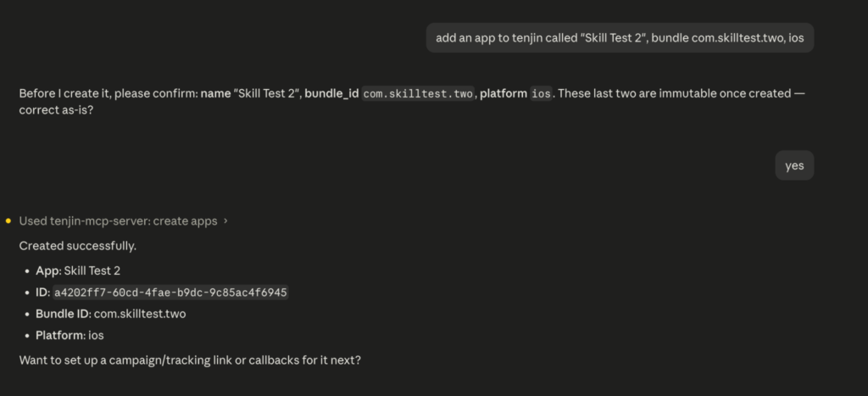
Task: Expand the chevron next to create apps
Action: coord(225,221)
